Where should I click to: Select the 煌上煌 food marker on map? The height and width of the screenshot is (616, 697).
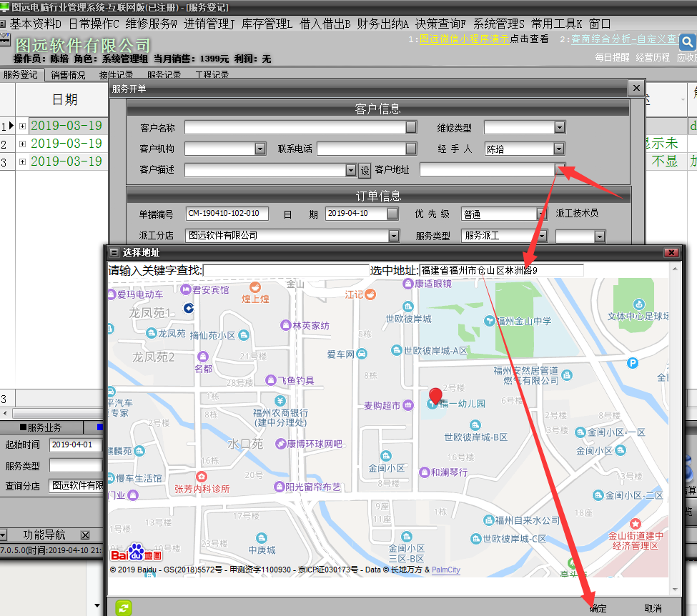255,287
